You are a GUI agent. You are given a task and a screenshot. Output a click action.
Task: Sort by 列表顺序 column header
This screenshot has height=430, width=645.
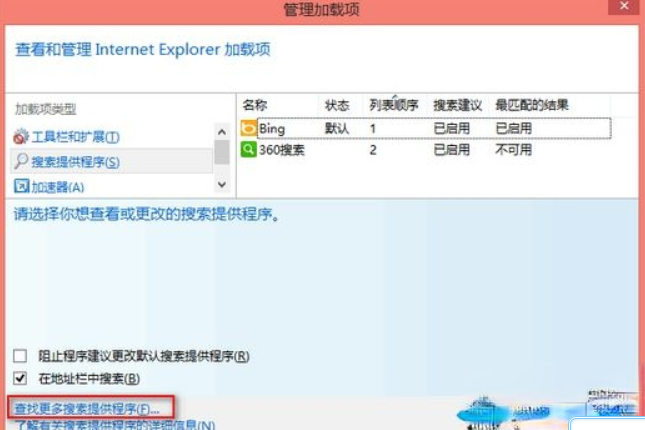click(394, 105)
